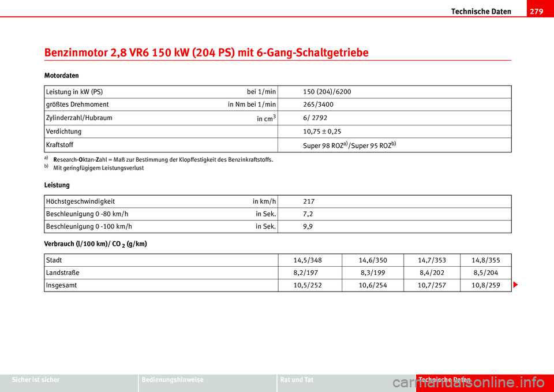This screenshot has width=554, height=392.
Task: Click the Verdichtung row label
Action: [63, 131]
